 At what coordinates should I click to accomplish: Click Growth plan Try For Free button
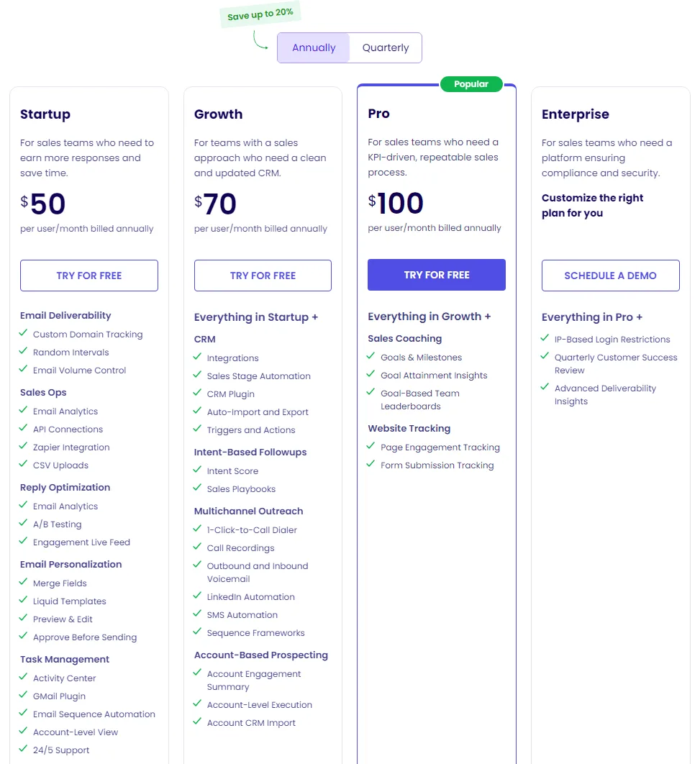click(x=263, y=276)
